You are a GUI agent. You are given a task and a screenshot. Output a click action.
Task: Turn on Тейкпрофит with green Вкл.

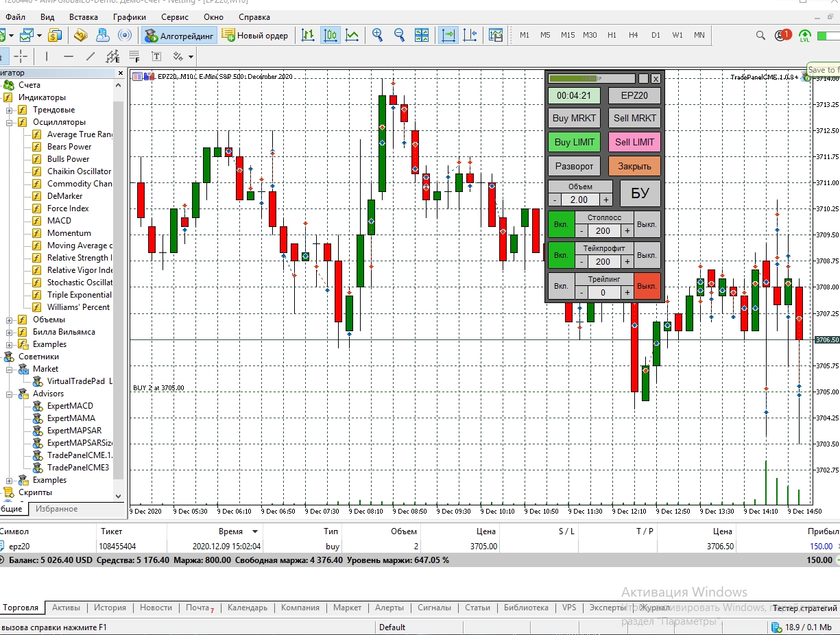point(561,255)
